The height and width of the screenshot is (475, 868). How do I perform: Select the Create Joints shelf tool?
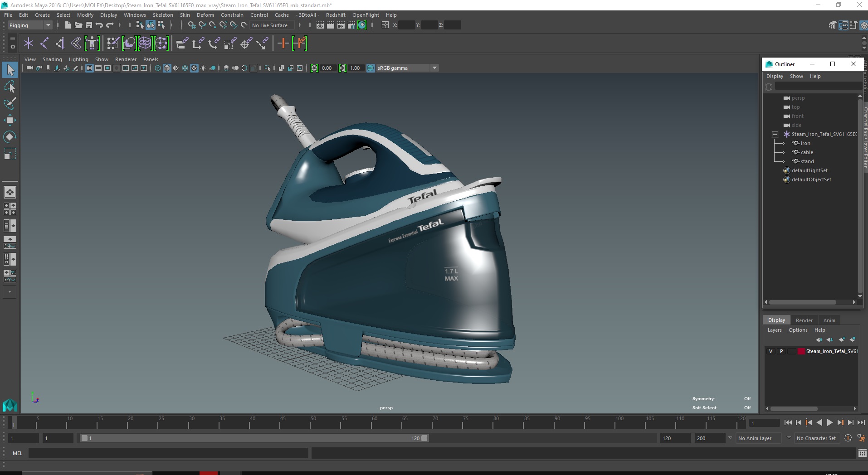pos(44,44)
